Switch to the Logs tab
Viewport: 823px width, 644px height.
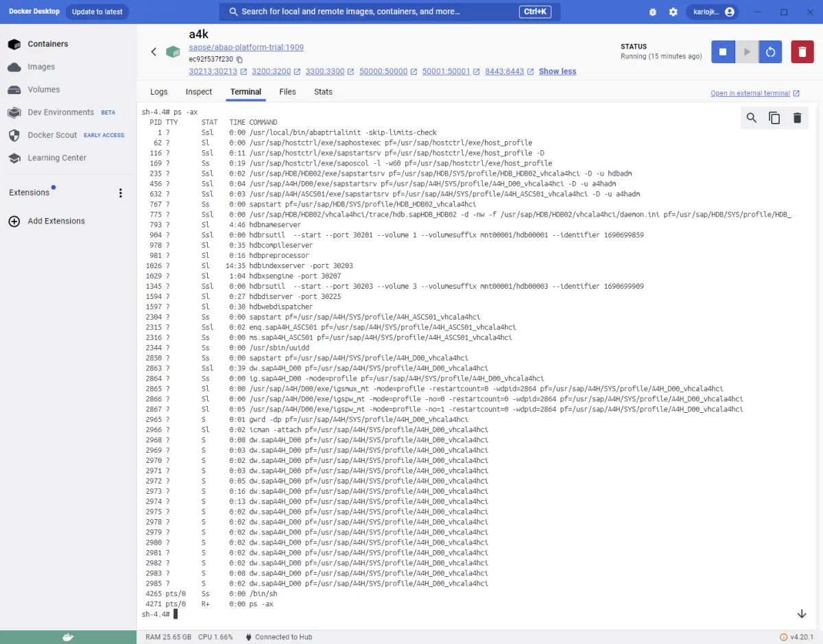click(x=158, y=92)
